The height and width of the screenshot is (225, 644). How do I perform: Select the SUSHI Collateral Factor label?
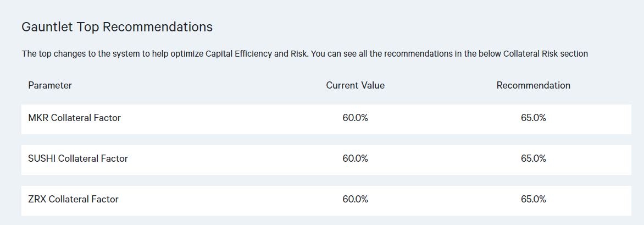point(77,158)
